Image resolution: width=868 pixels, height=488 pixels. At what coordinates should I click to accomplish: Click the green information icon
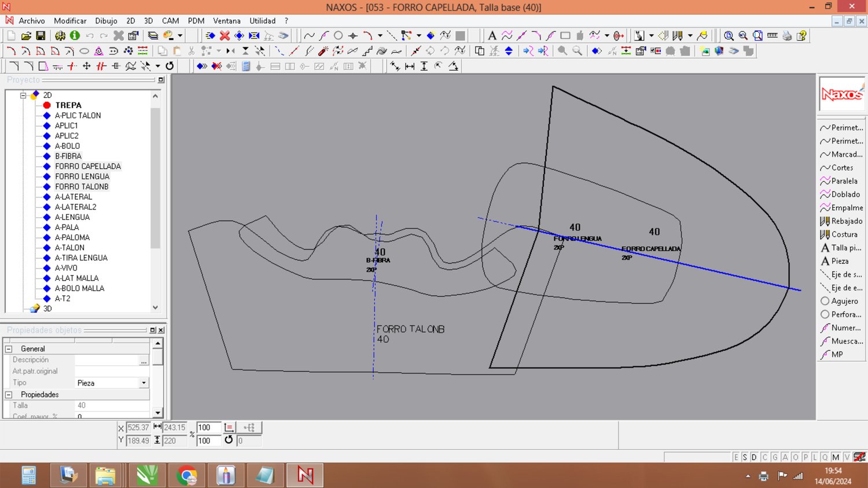(75, 36)
